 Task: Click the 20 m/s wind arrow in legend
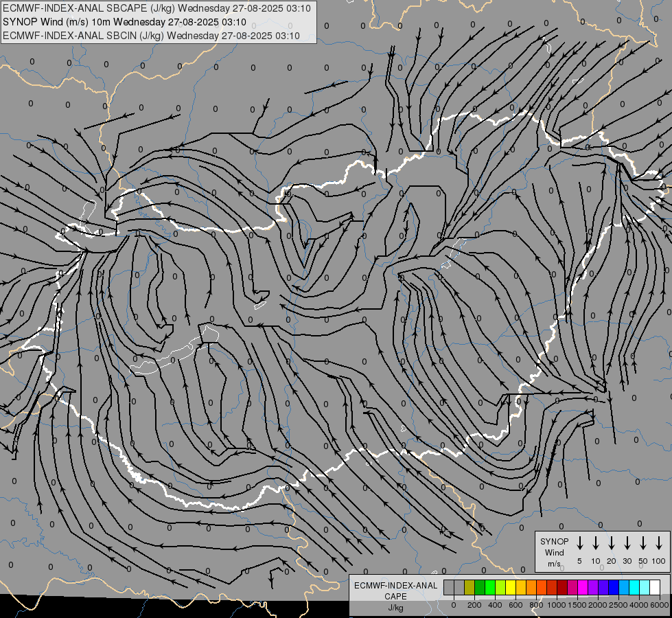coord(612,543)
